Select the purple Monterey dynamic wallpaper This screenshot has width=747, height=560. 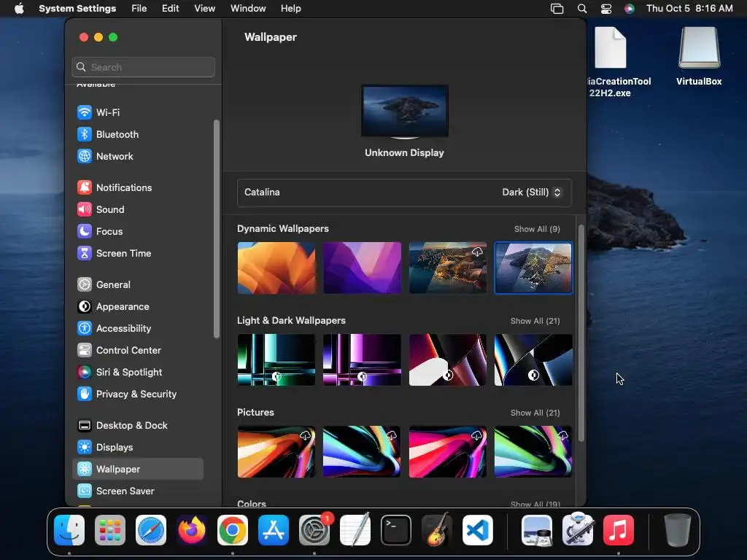point(362,268)
